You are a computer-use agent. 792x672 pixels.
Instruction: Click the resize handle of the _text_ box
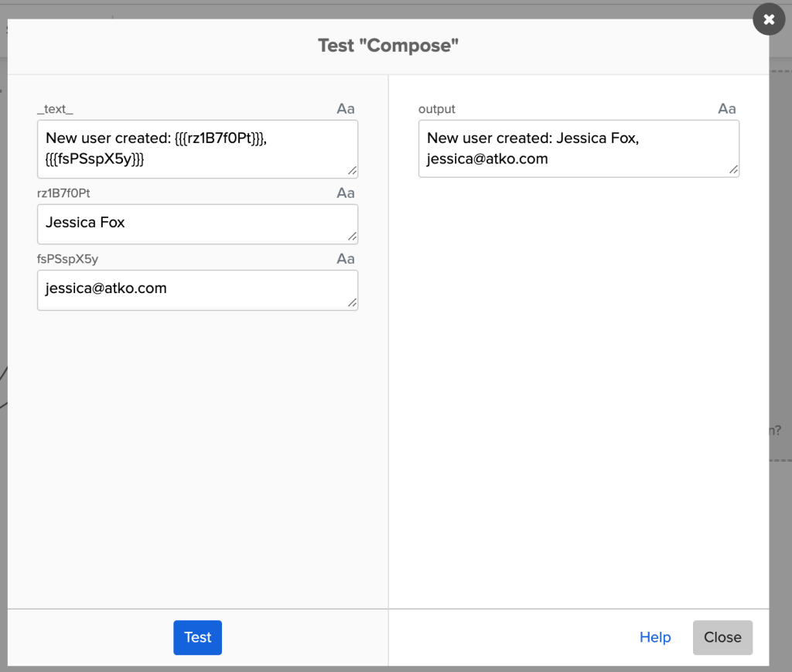coord(352,171)
